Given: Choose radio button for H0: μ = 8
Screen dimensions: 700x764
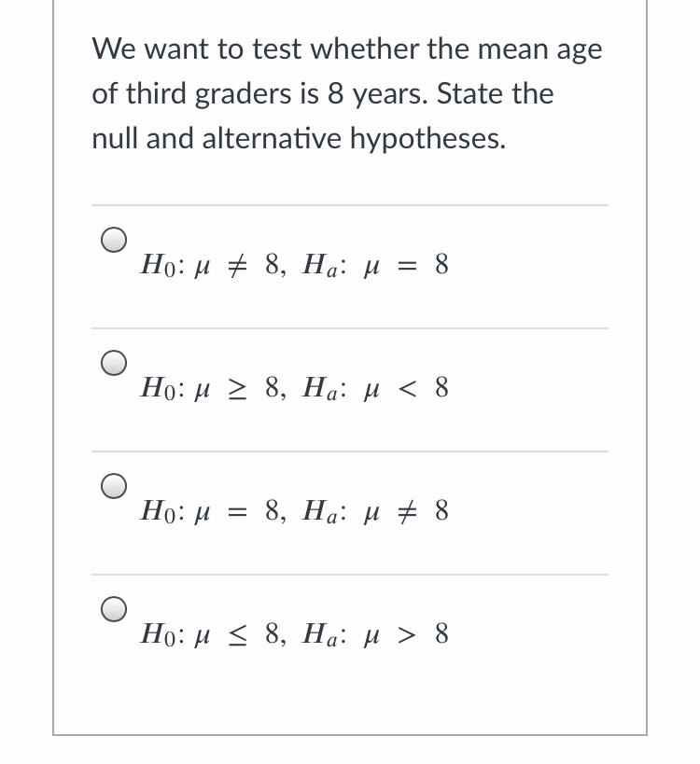Looking at the screenshot, I should tap(114, 486).
